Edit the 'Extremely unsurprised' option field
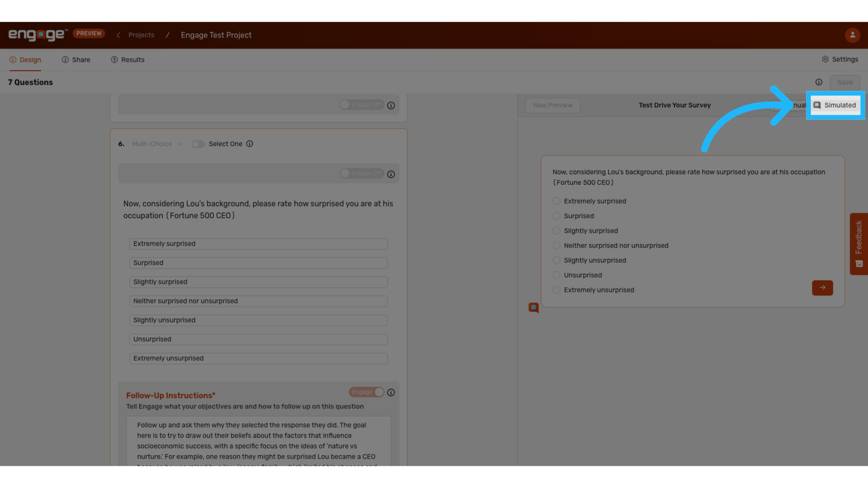 [258, 358]
